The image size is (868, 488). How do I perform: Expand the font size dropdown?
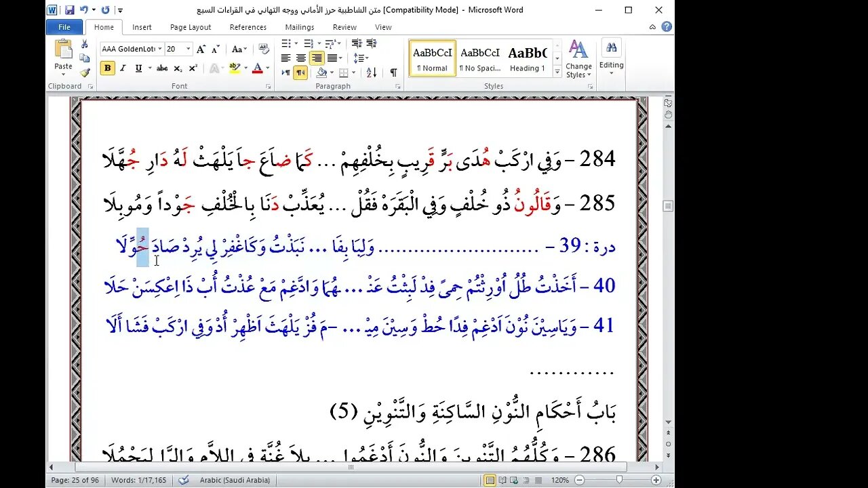(189, 49)
